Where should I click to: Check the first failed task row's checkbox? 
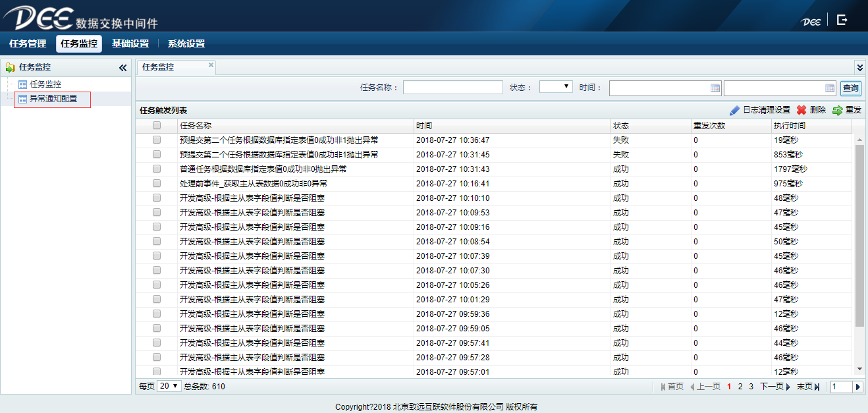click(x=157, y=140)
